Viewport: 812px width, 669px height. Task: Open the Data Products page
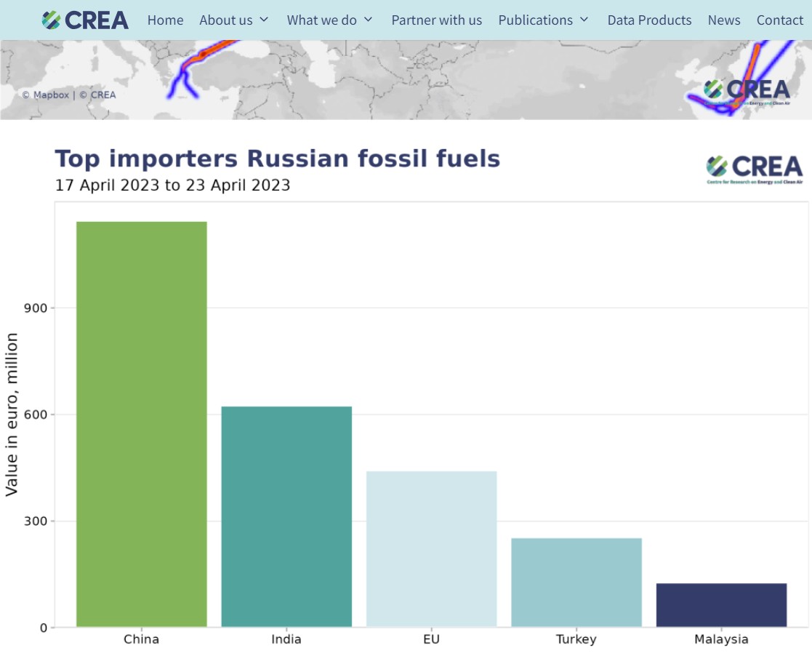coord(649,20)
